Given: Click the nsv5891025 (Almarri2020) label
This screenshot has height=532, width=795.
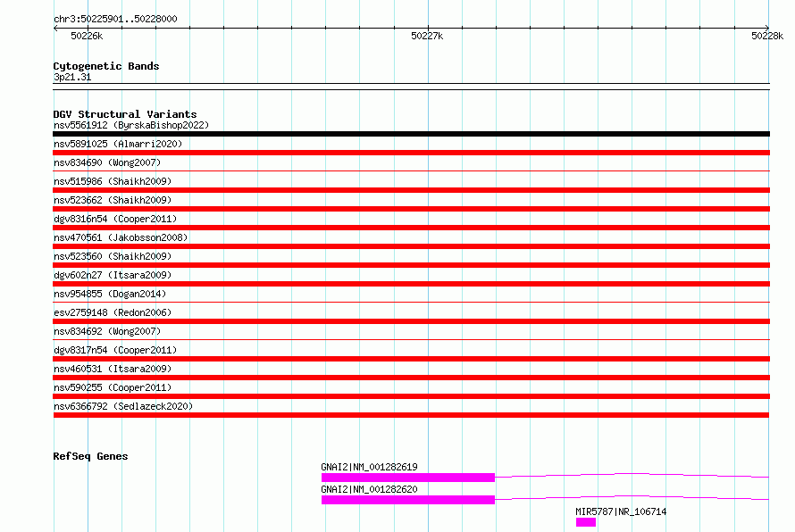Looking at the screenshot, I should tap(118, 144).
